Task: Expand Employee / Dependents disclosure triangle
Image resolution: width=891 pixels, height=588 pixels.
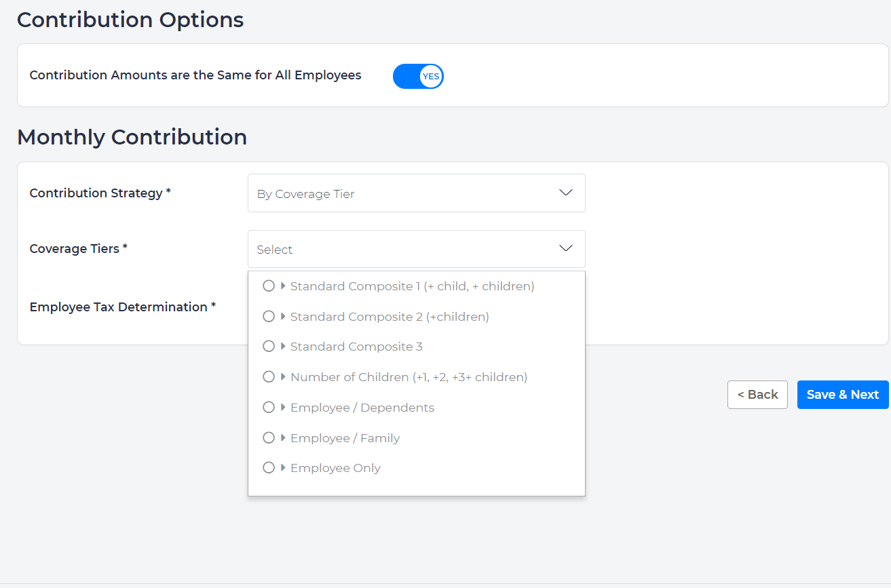Action: point(282,407)
